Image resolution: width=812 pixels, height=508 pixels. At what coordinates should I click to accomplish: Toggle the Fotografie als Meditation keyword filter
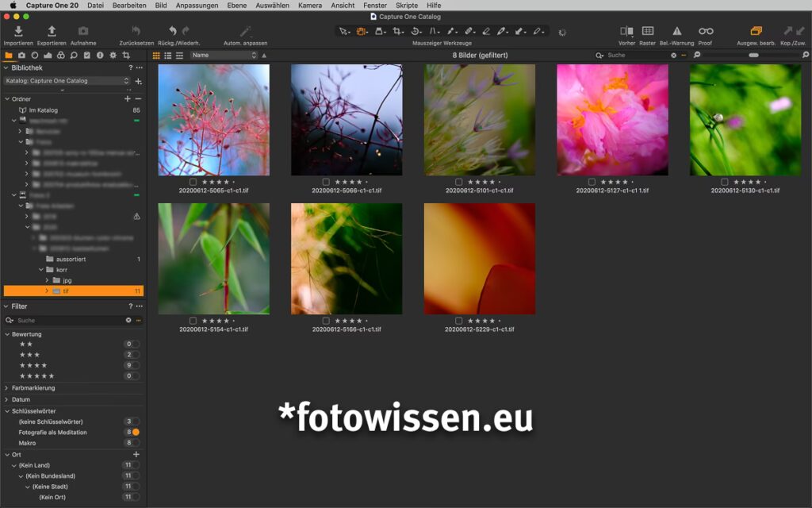[136, 433]
